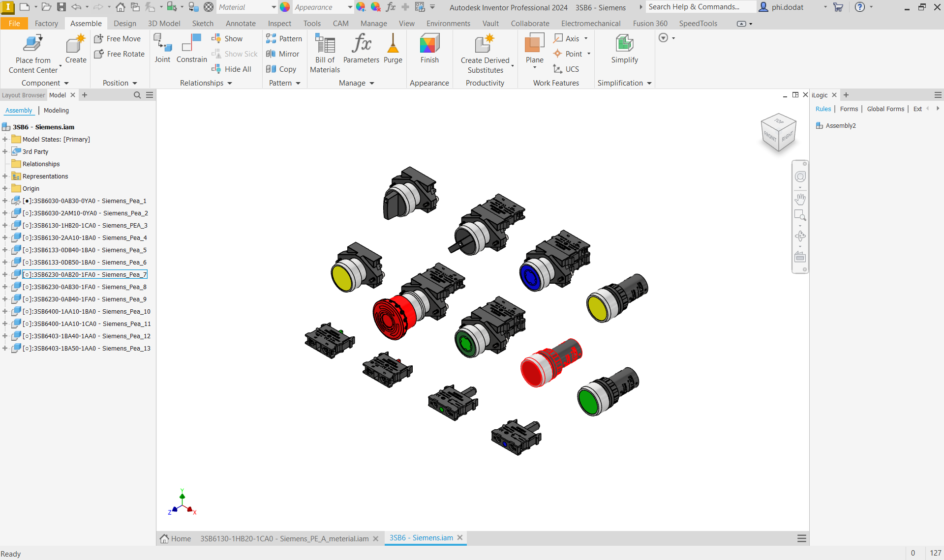The width and height of the screenshot is (944, 560).
Task: Click the Simplify tool
Action: tap(624, 49)
